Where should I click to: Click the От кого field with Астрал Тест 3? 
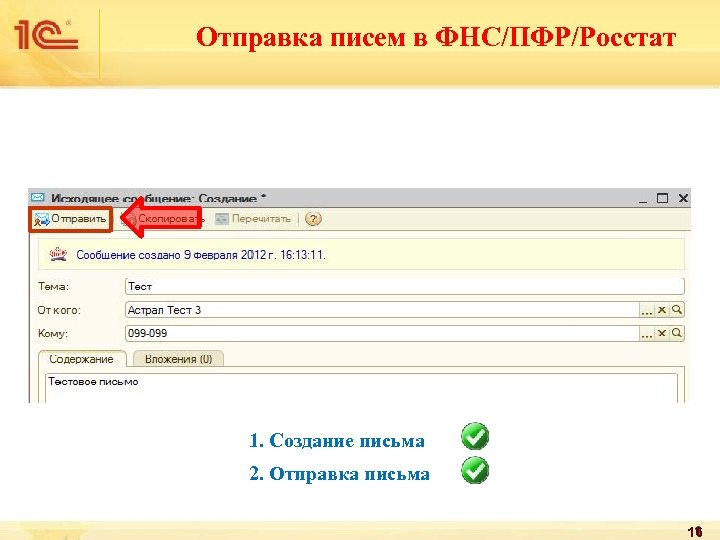click(382, 310)
